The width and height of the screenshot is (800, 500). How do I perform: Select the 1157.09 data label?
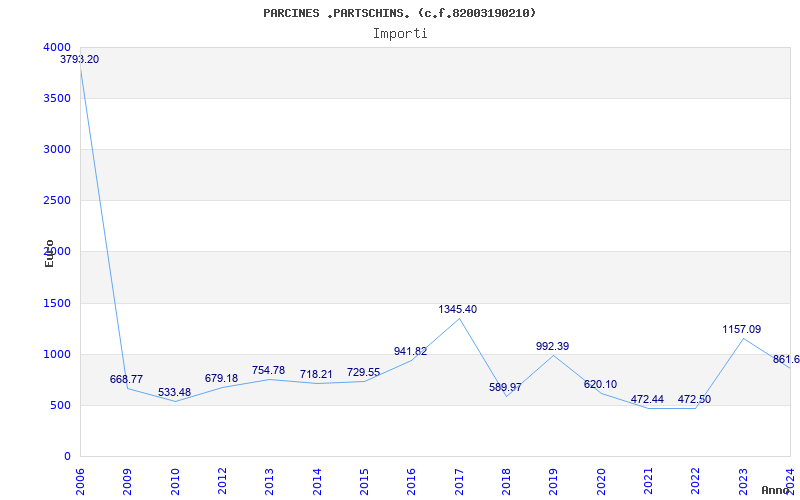coord(742,330)
